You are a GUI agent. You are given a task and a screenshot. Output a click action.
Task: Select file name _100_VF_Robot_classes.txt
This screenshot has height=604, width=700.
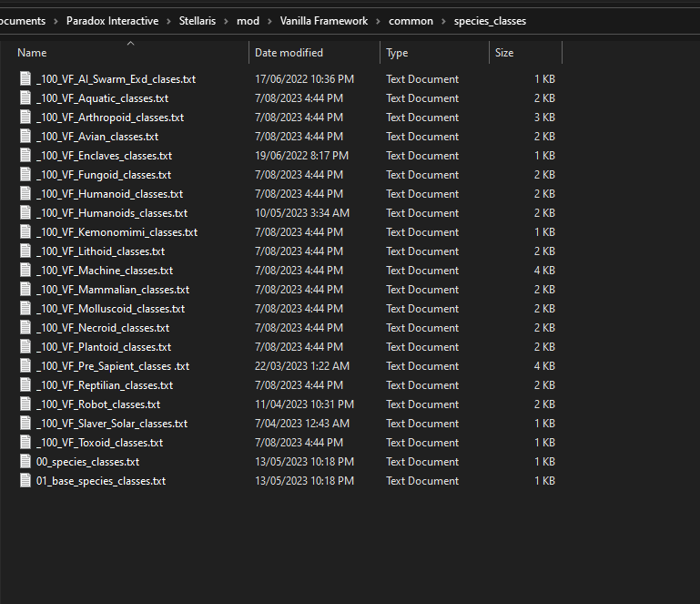pyautogui.click(x=98, y=404)
